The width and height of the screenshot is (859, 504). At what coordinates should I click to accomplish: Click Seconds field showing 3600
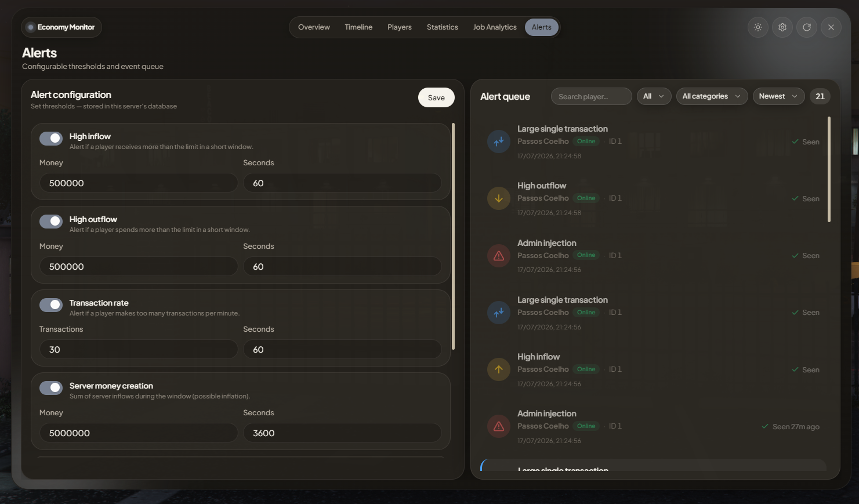pyautogui.click(x=342, y=433)
